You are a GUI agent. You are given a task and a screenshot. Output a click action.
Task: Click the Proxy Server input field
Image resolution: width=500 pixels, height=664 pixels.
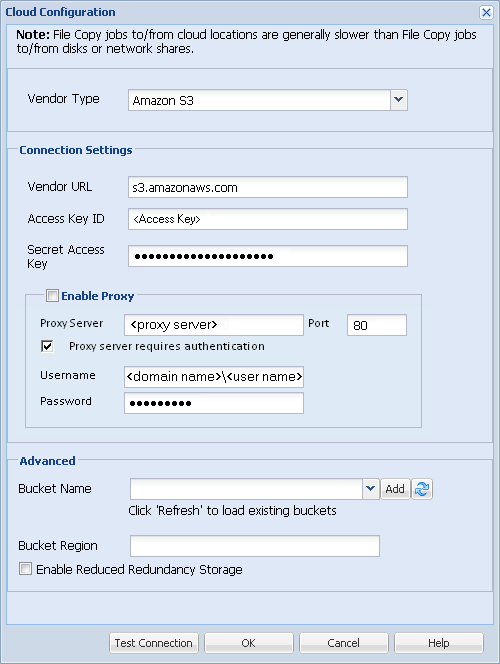214,325
